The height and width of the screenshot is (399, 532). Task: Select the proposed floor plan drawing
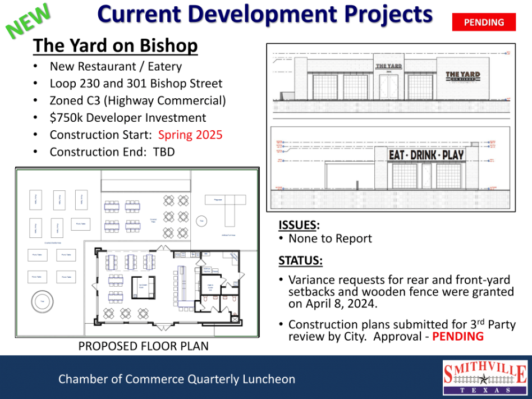tap(137, 253)
